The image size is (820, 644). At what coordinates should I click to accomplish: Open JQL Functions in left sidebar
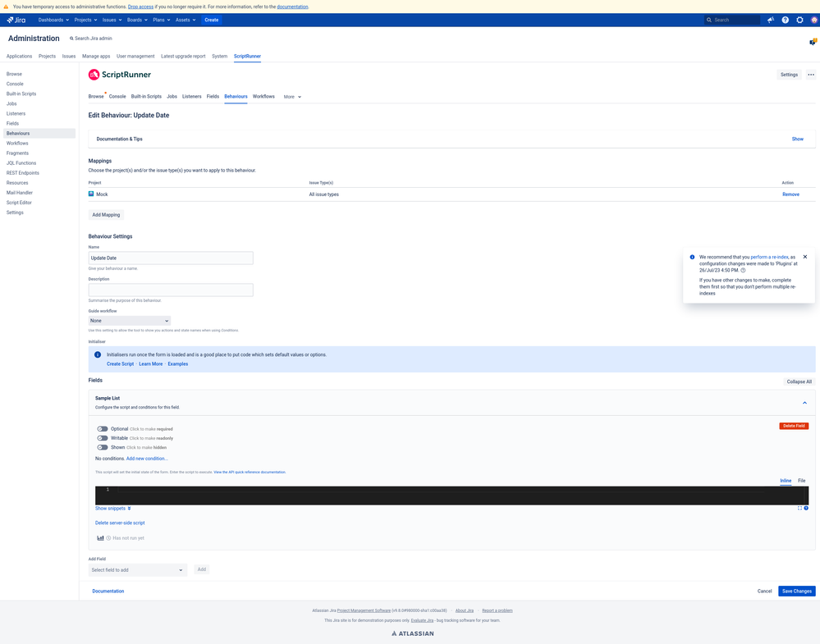coord(21,163)
